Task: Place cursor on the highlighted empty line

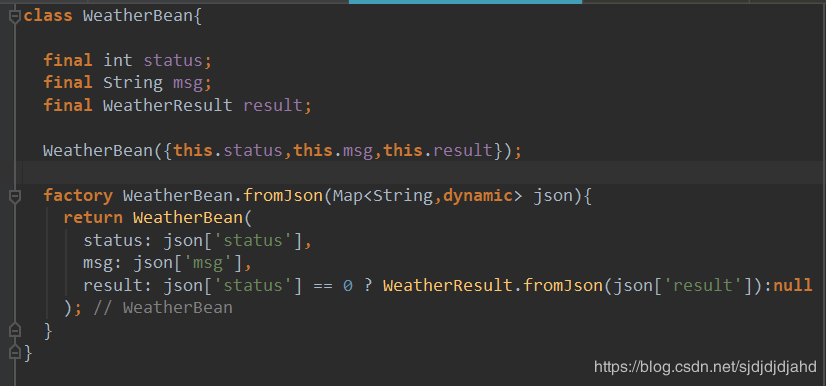Action: click(x=421, y=173)
